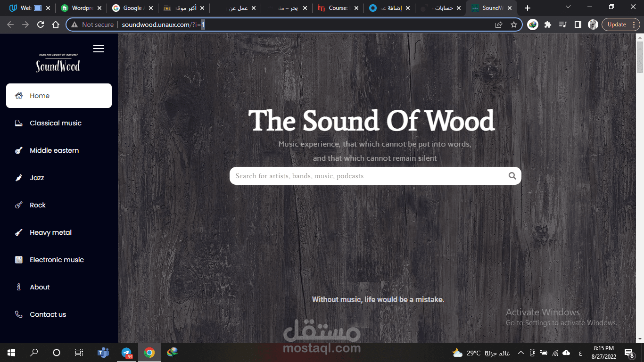The width and height of the screenshot is (644, 362).
Task: Click the About page link
Action: coord(40,287)
